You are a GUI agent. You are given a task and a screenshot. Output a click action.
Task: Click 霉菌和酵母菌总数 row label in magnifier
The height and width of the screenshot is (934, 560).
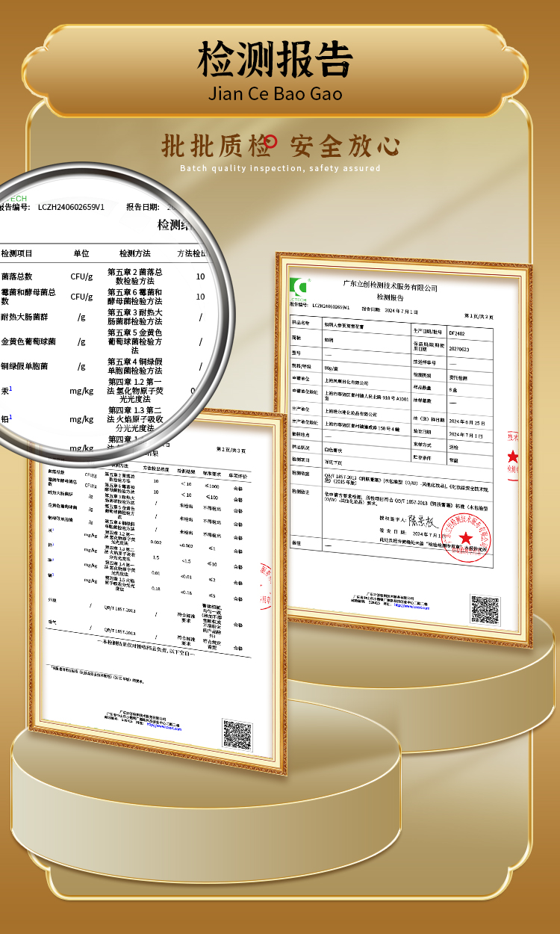click(x=28, y=297)
